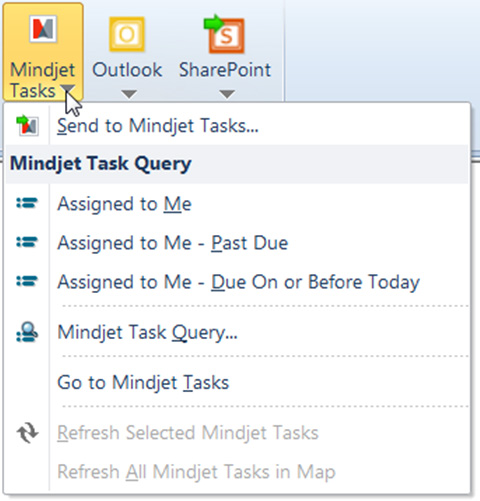Click the Due On or Before Today icon

[x=27, y=281]
